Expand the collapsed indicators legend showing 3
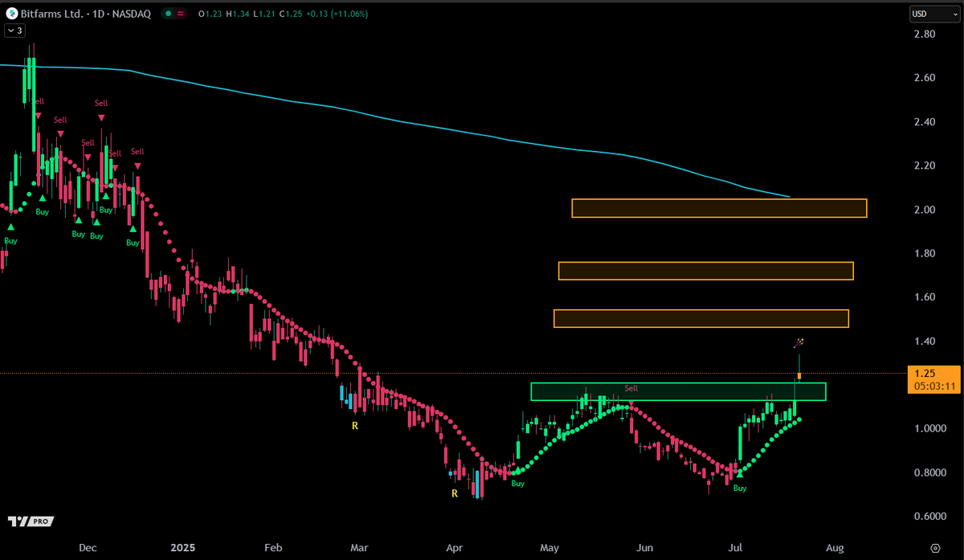The image size is (964, 560). [x=14, y=31]
